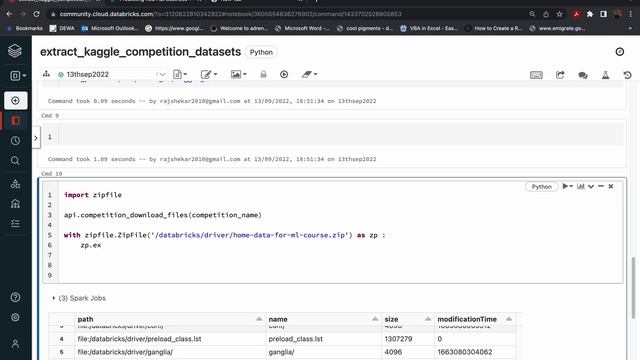Image resolution: width=640 pixels, height=360 pixels.
Task: Open the 'VBA in Excel' bookmark
Action: [x=429, y=28]
